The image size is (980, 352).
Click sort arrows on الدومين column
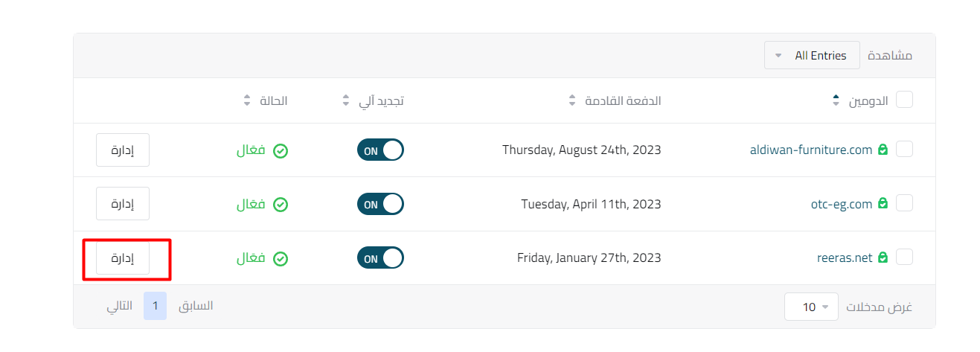tap(837, 100)
